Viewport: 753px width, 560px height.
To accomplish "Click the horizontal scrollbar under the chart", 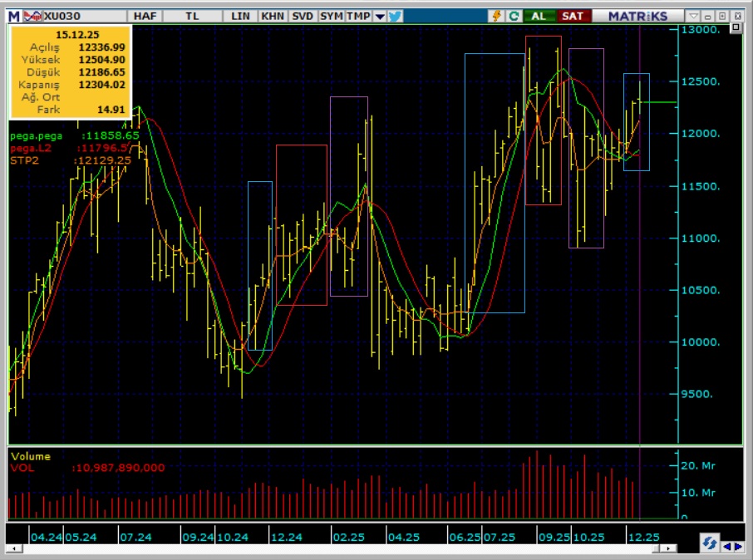I will pos(332,549).
